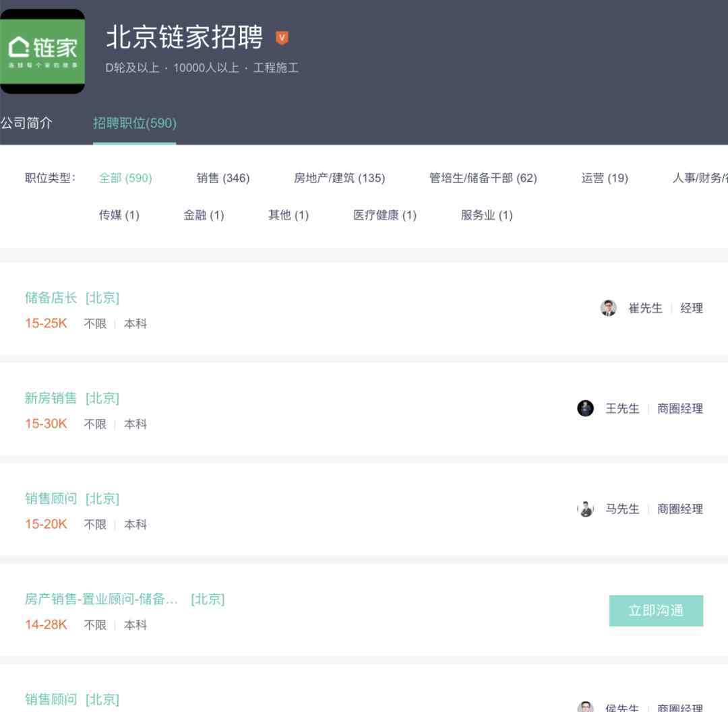Viewport: 728px width, 712px height.
Task: Switch to 招聘职位(590) tab
Action: [134, 123]
